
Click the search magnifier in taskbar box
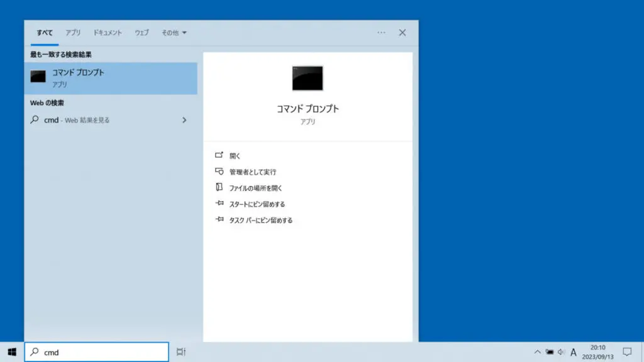point(35,352)
